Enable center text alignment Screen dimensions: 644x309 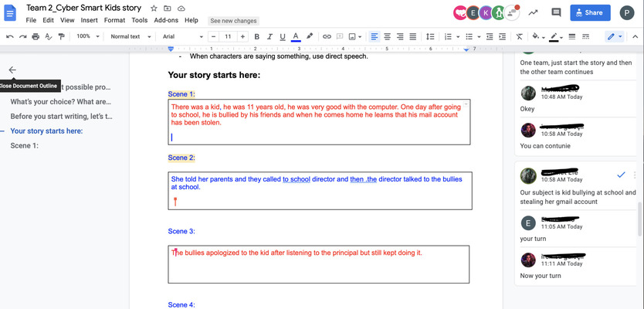387,36
